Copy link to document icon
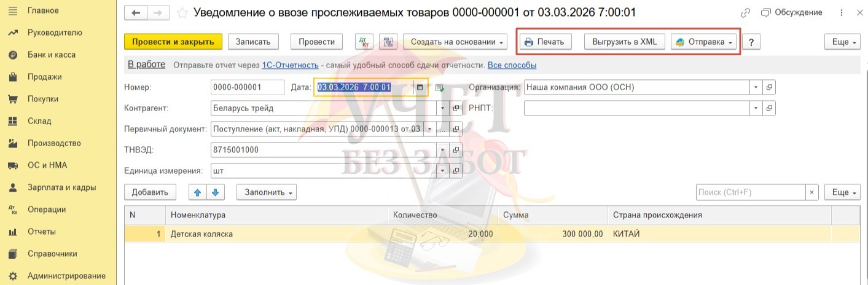 pos(746,12)
